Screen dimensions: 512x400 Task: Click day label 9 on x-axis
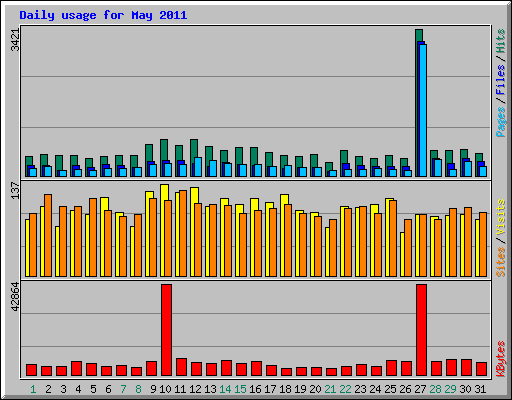click(x=153, y=389)
